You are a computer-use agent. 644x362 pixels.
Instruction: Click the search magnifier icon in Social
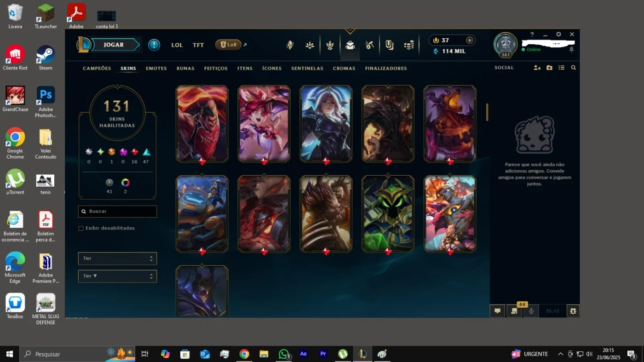(573, 68)
